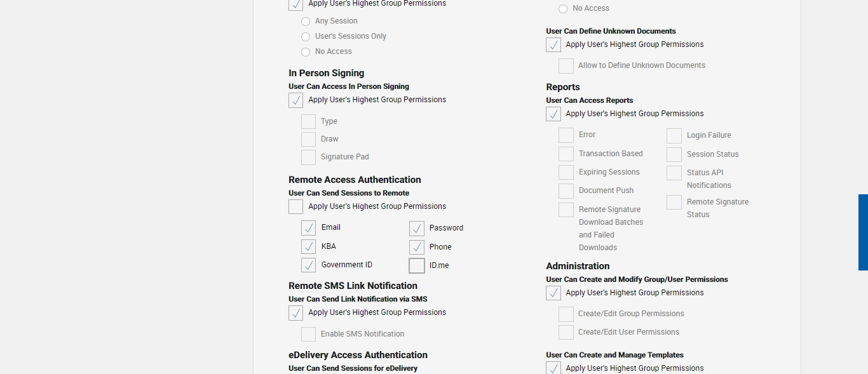The image size is (868, 374).
Task: Tick the Create/Edit Group Permissions checkbox
Action: point(566,314)
